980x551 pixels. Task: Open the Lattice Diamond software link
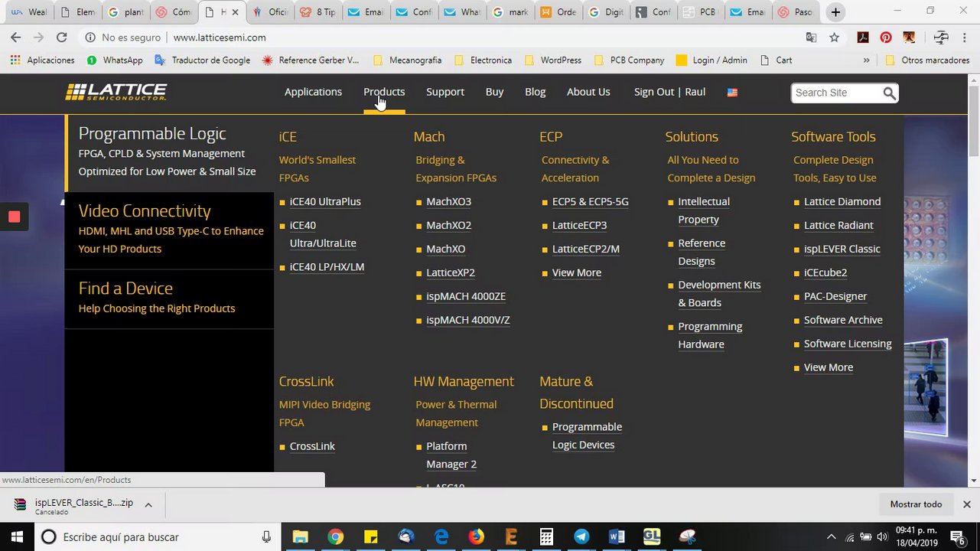coord(842,202)
